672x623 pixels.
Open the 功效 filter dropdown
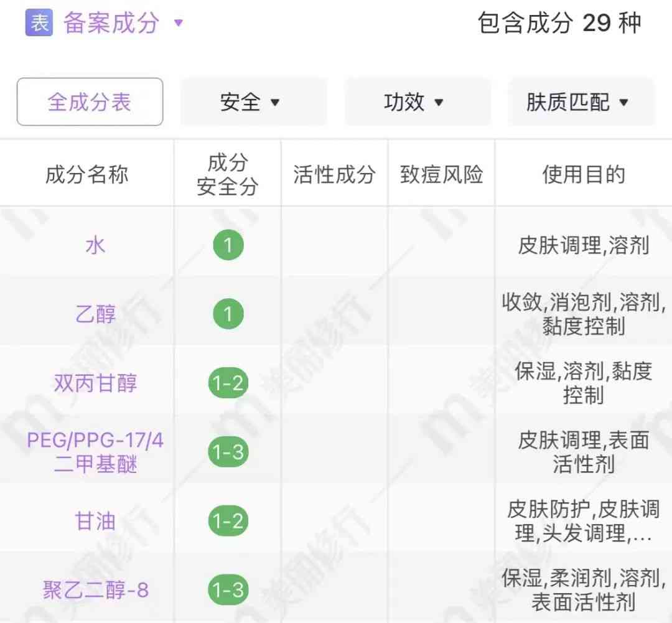click(x=418, y=102)
